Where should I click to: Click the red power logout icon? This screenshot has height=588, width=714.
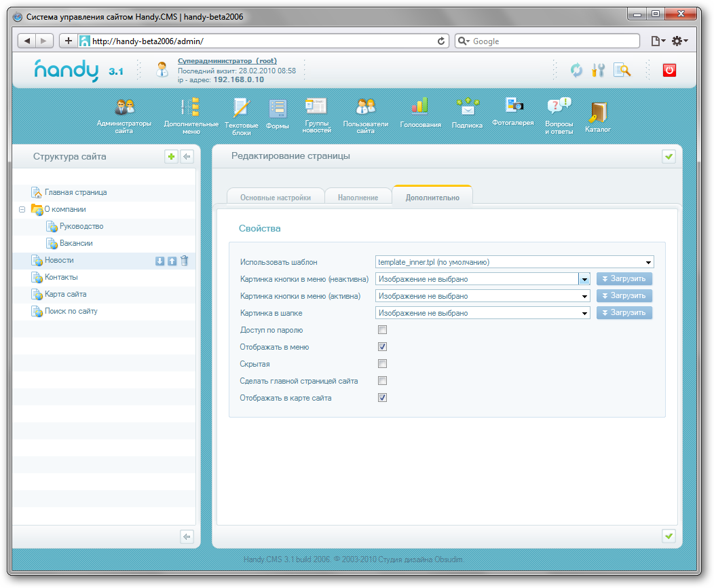pyautogui.click(x=669, y=70)
